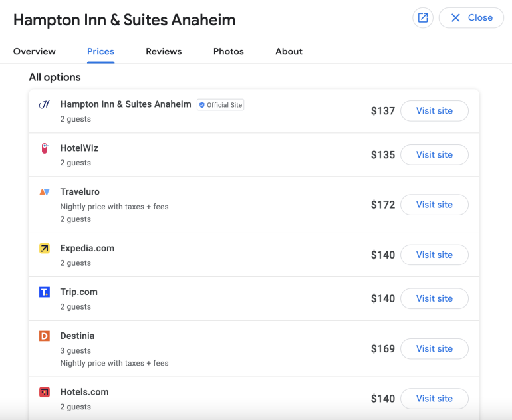Image resolution: width=512 pixels, height=420 pixels.
Task: Go to the Photos tab
Action: [228, 51]
